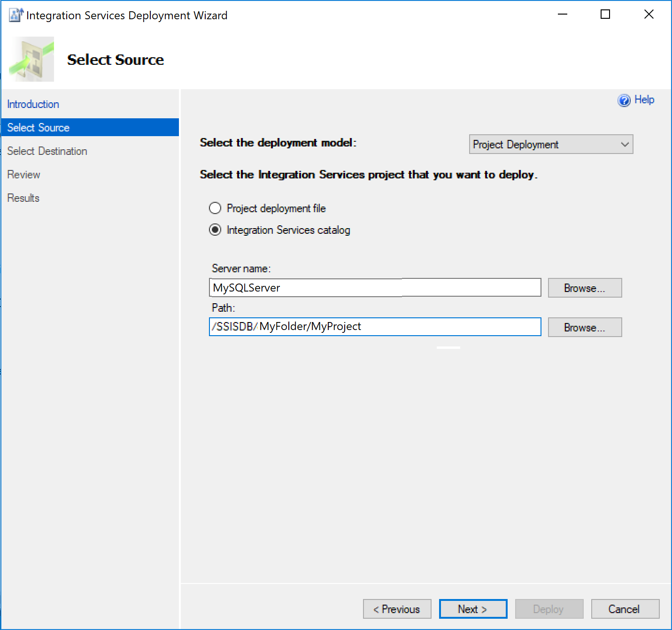Select the Integration Services catalog radio button
Screen dimensions: 672x630
[215, 230]
